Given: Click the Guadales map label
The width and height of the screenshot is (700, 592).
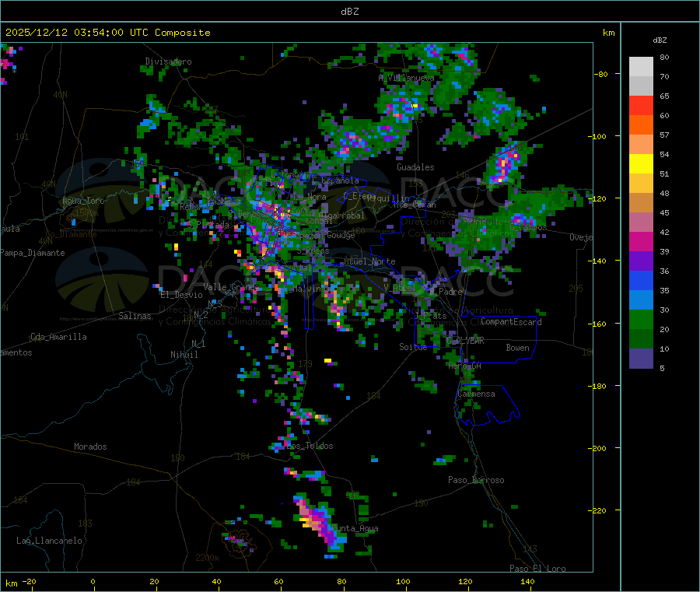Looking at the screenshot, I should tap(415, 167).
